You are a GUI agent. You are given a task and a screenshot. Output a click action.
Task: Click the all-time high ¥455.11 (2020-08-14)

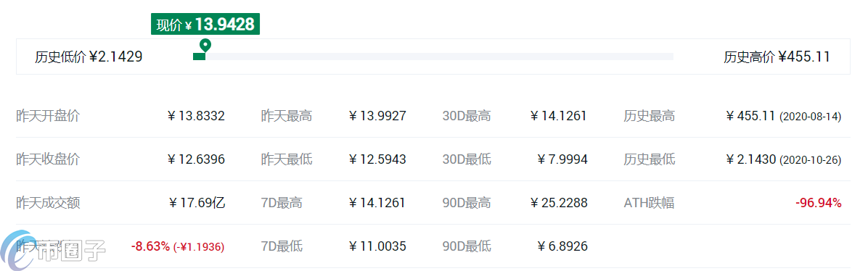tap(784, 116)
